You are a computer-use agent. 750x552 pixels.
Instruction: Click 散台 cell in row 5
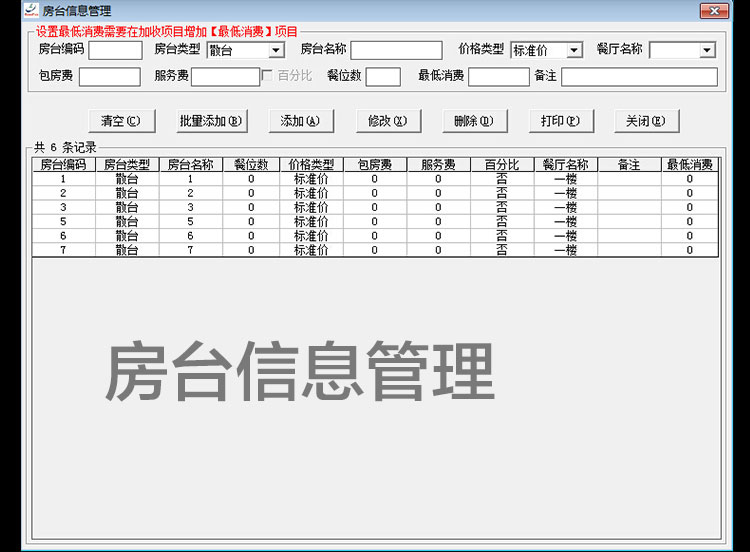(x=127, y=221)
